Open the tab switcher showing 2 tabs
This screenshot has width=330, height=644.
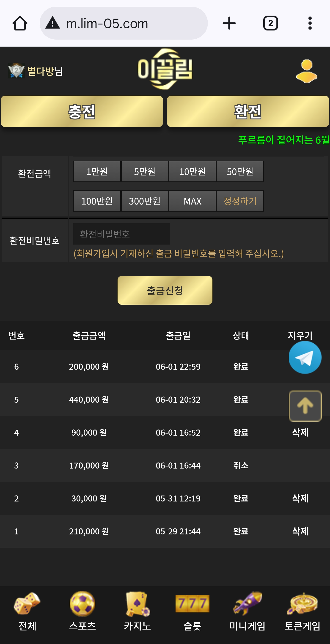tap(270, 23)
